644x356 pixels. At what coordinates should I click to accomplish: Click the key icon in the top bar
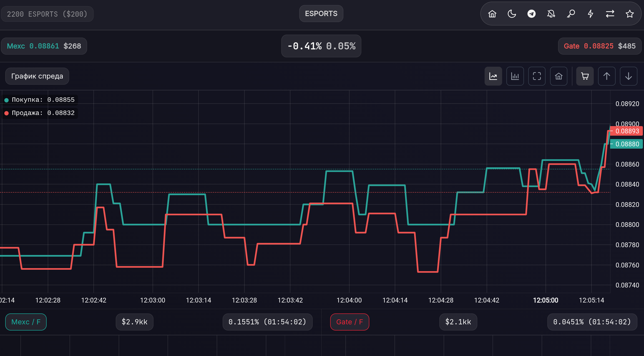click(x=571, y=14)
